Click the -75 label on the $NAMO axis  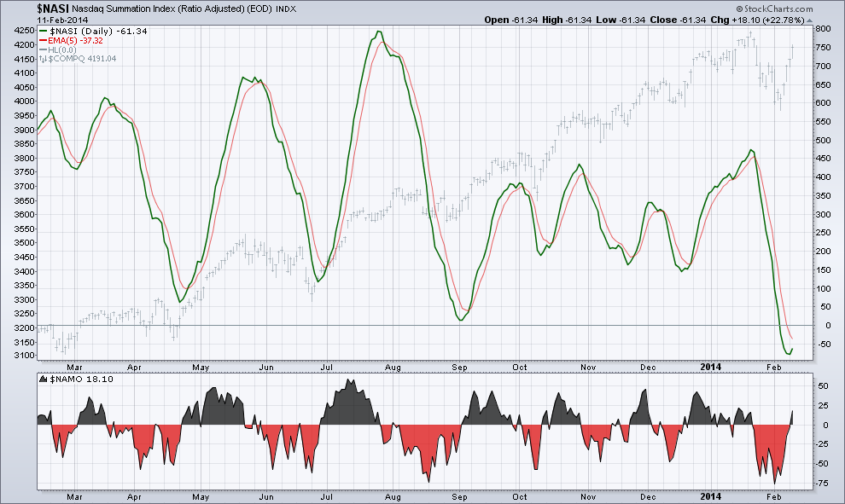click(822, 484)
